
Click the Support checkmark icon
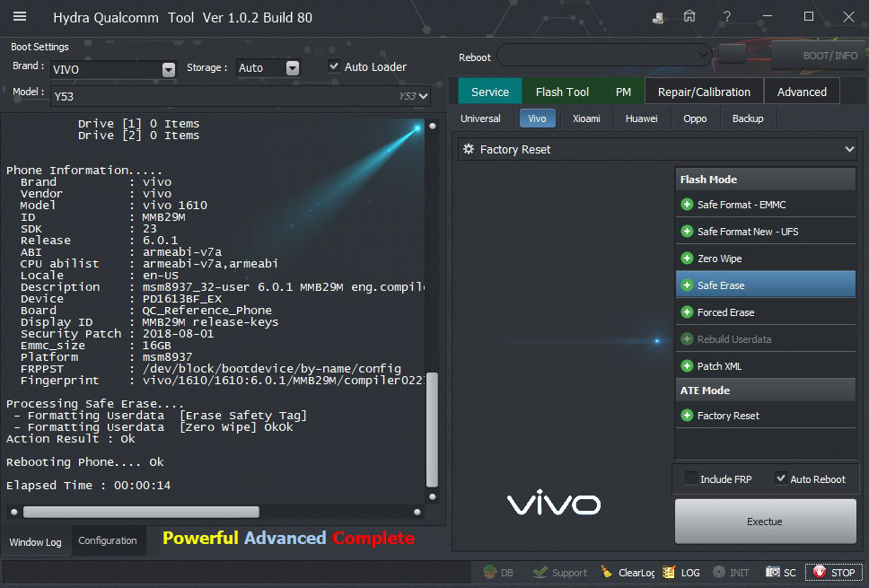[x=540, y=572]
